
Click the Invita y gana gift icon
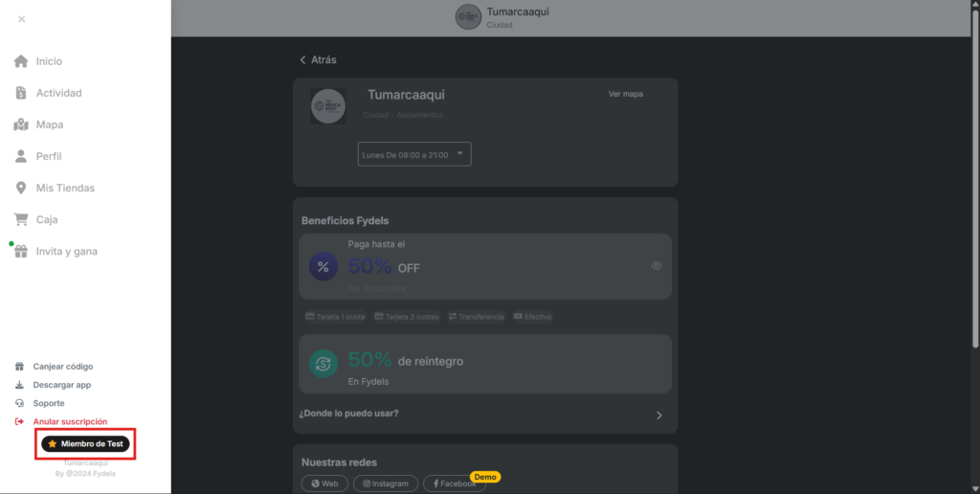click(x=21, y=251)
